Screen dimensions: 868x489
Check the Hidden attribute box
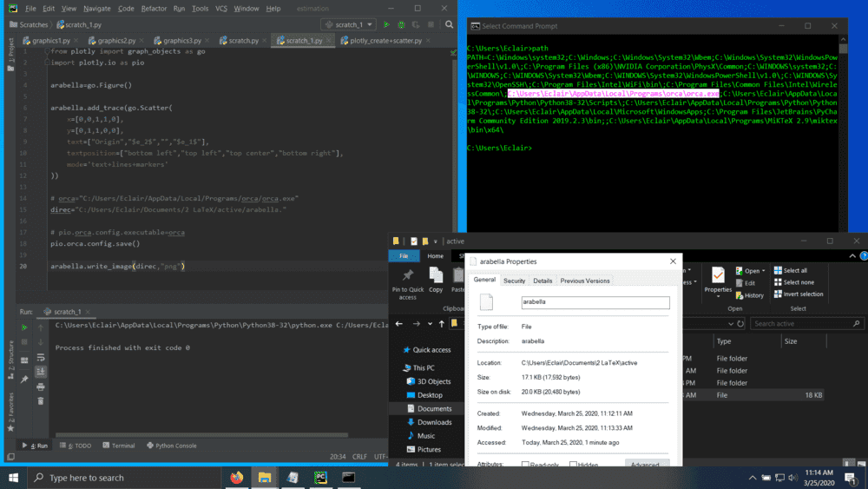click(x=574, y=466)
